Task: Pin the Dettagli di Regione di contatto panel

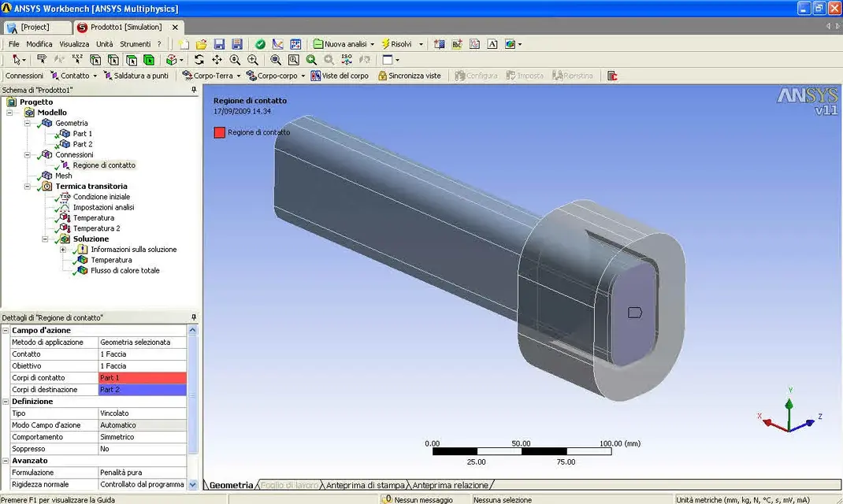Action: [x=194, y=317]
